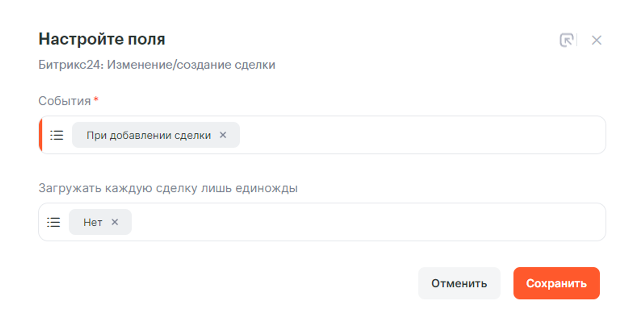Click the Загружать каждую сделку лишь единожды label

168,188
